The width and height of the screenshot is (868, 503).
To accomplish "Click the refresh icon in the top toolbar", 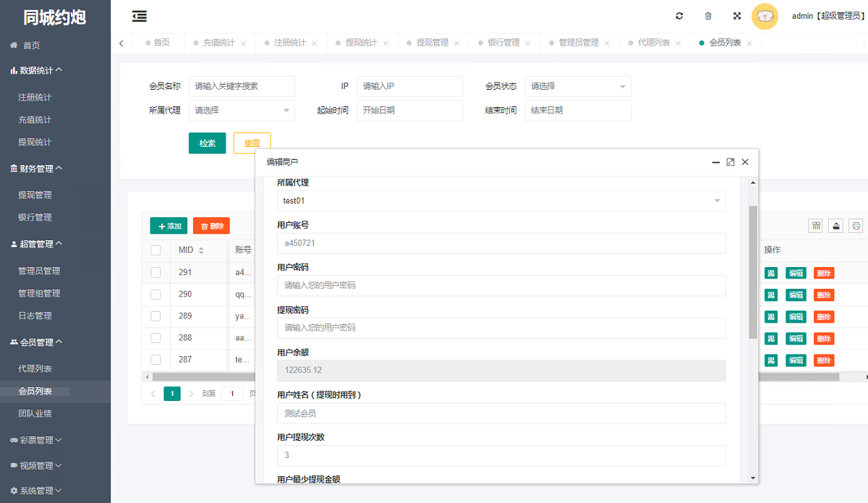I will (x=678, y=15).
